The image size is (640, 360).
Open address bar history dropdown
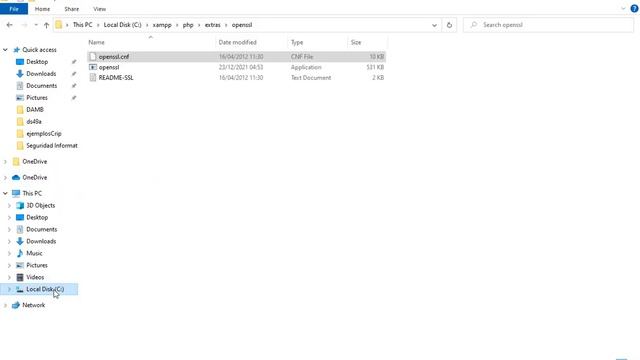(434, 25)
